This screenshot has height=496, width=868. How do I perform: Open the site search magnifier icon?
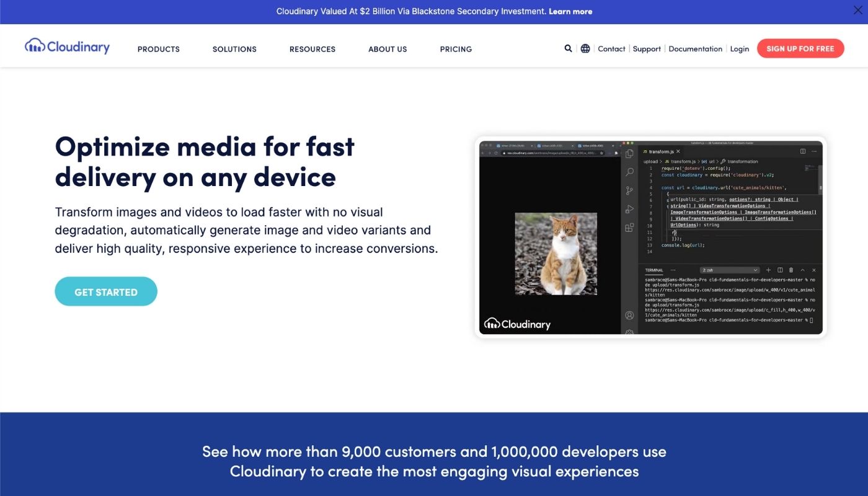coord(568,48)
